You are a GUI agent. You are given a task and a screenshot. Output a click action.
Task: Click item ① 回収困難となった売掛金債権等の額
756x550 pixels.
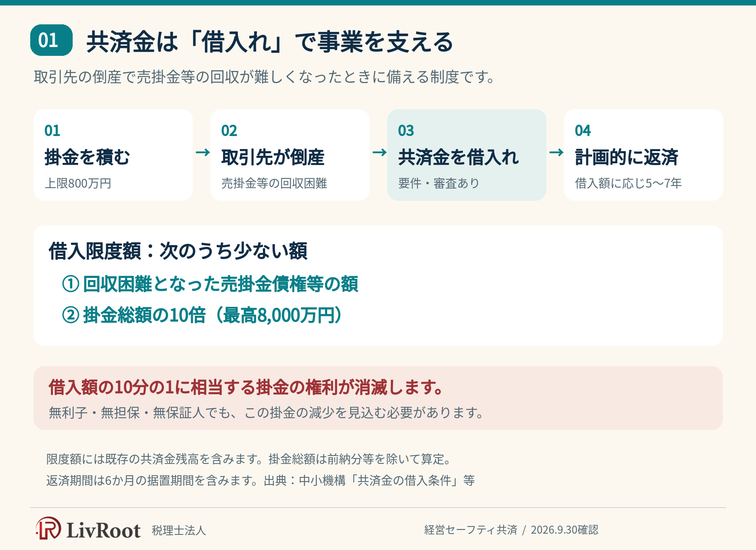tap(210, 284)
